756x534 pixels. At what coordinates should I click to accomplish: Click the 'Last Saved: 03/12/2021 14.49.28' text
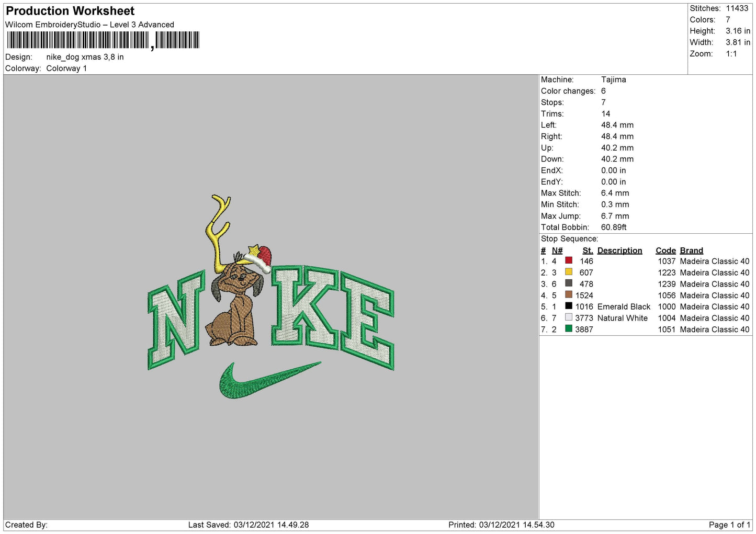249,525
